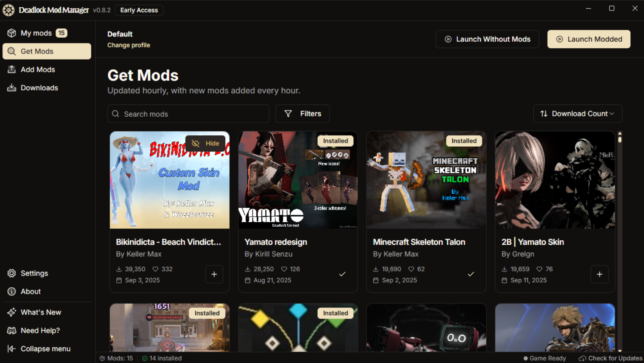Open the Download Count sort dropdown
Image resolution: width=644 pixels, height=363 pixels.
pyautogui.click(x=578, y=114)
